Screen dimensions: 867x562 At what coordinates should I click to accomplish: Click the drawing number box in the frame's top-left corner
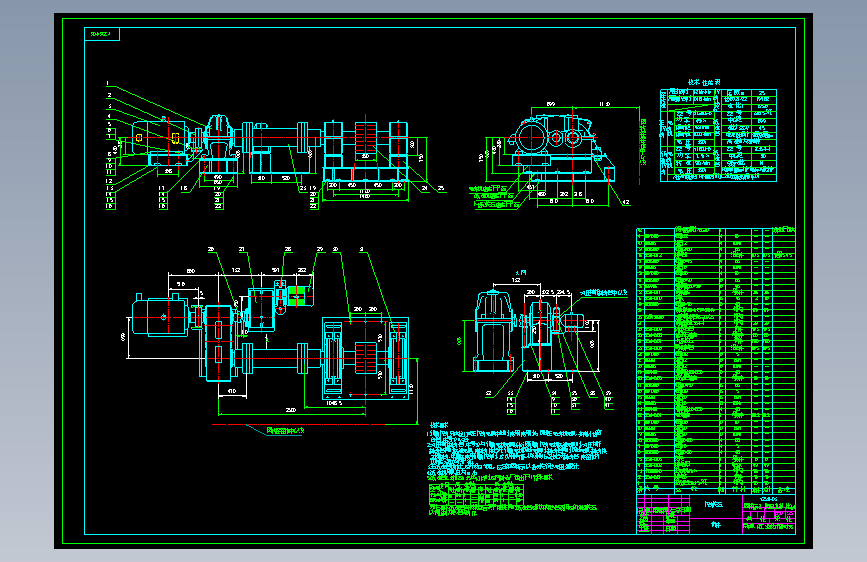(102, 34)
